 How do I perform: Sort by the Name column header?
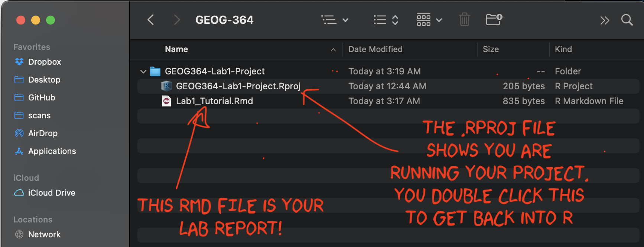(176, 49)
